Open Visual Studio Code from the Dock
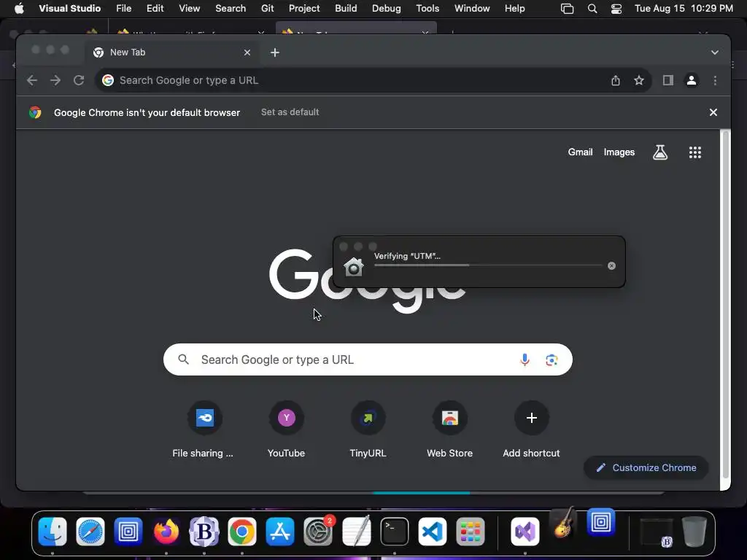The width and height of the screenshot is (747, 560). [432, 532]
